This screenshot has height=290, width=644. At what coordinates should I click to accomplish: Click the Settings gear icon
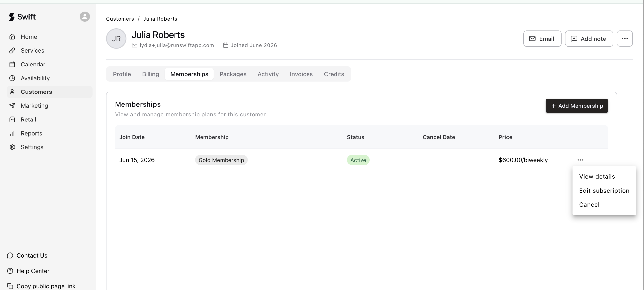point(12,147)
